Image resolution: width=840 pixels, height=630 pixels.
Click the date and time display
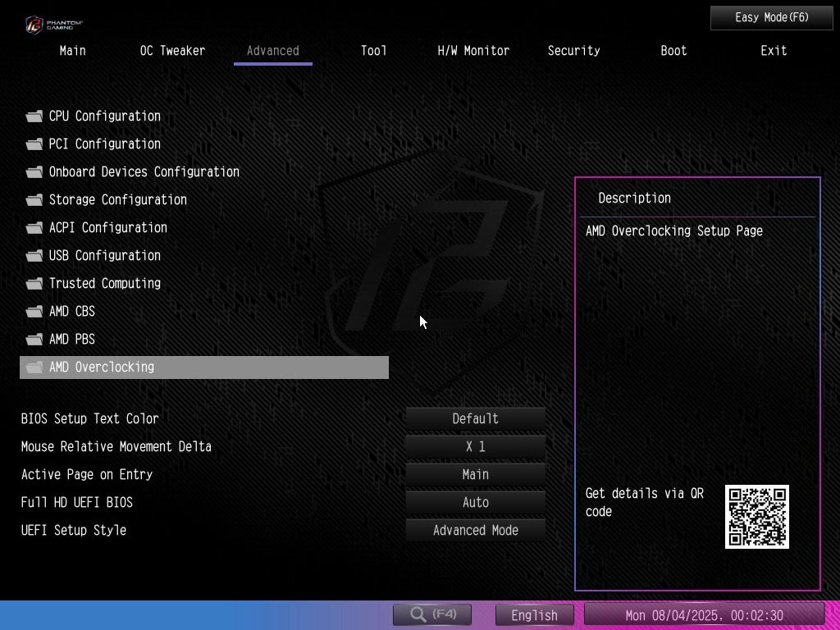tap(704, 615)
